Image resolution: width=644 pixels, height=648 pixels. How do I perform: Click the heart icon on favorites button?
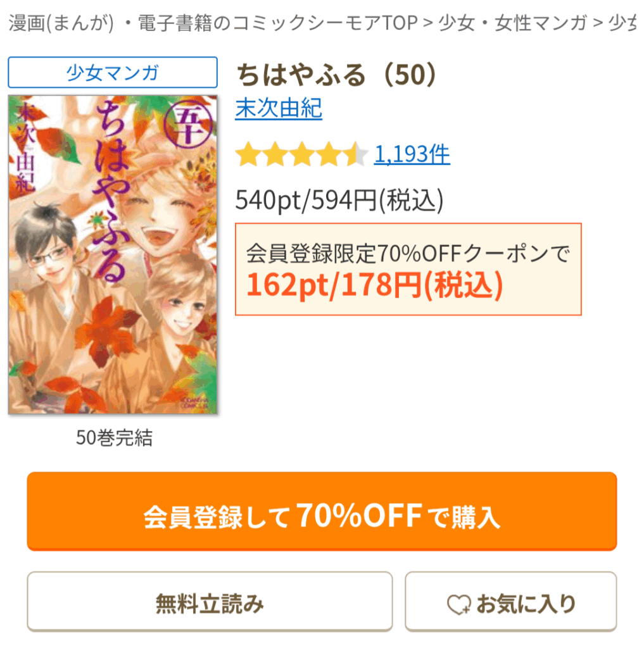point(458,604)
